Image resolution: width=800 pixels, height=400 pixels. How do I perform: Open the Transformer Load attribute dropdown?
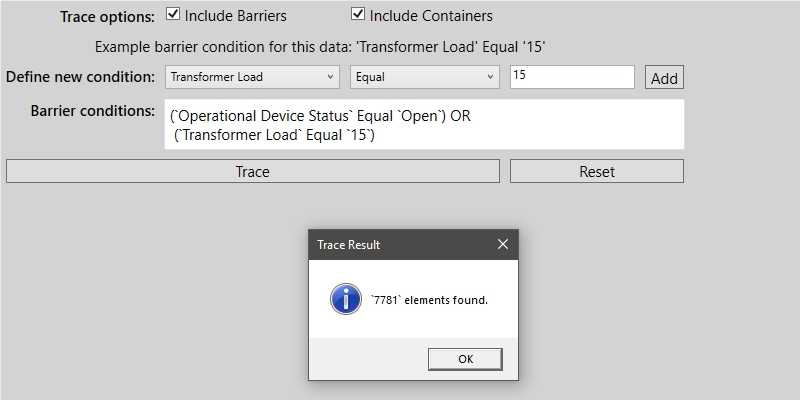point(252,77)
